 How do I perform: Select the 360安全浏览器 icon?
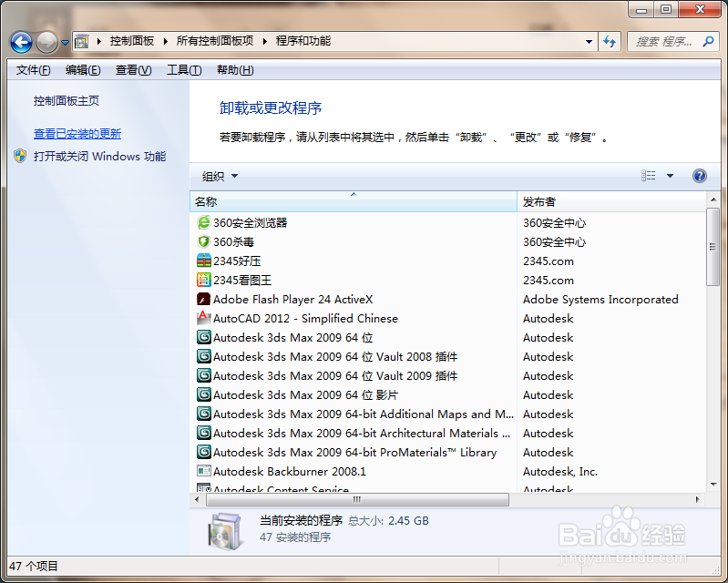pos(203,223)
